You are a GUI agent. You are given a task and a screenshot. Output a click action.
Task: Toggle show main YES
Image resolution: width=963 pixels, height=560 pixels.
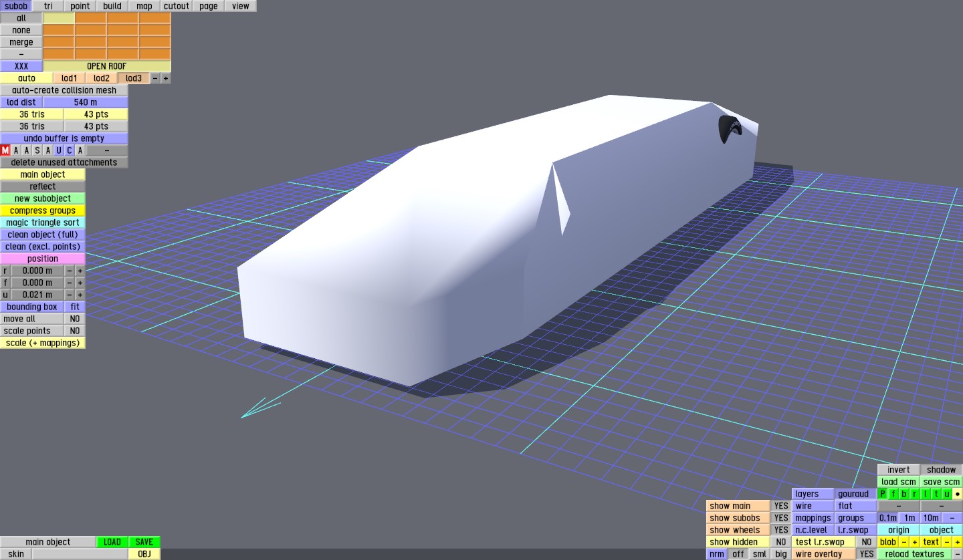781,506
